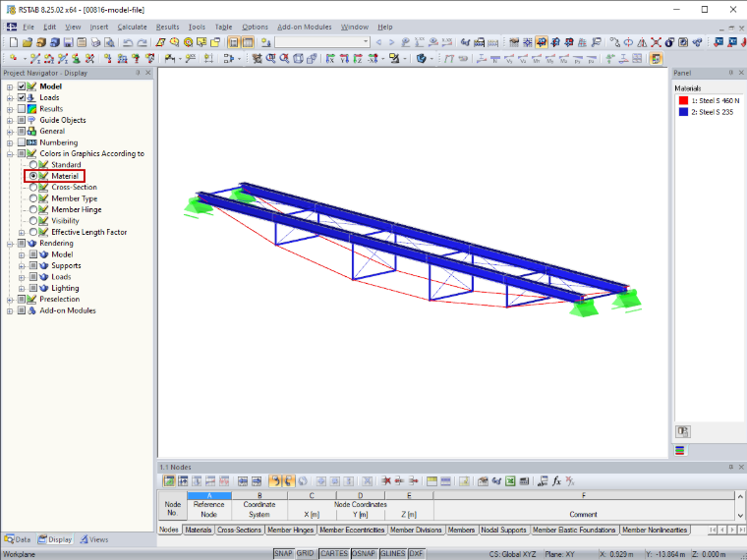Expand the Lighting rendering node
Screen dimensions: 747x560
coord(22,288)
